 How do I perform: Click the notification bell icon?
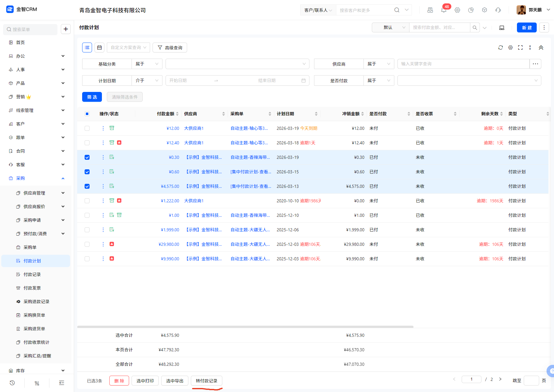(444, 10)
